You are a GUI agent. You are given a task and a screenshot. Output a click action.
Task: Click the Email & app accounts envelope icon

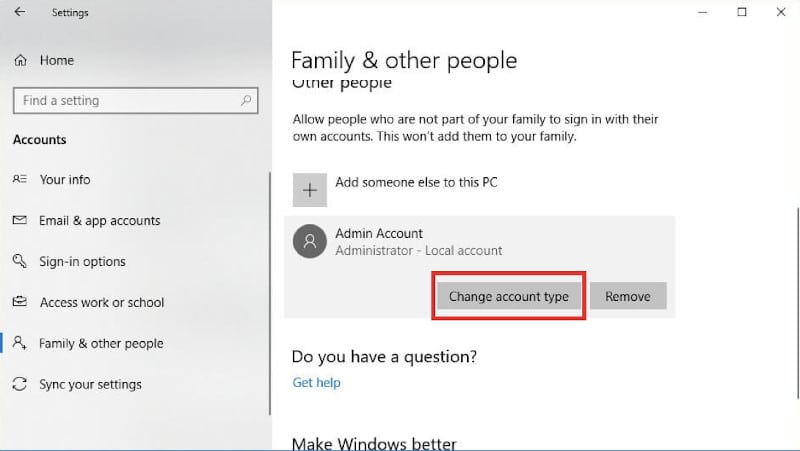(19, 220)
